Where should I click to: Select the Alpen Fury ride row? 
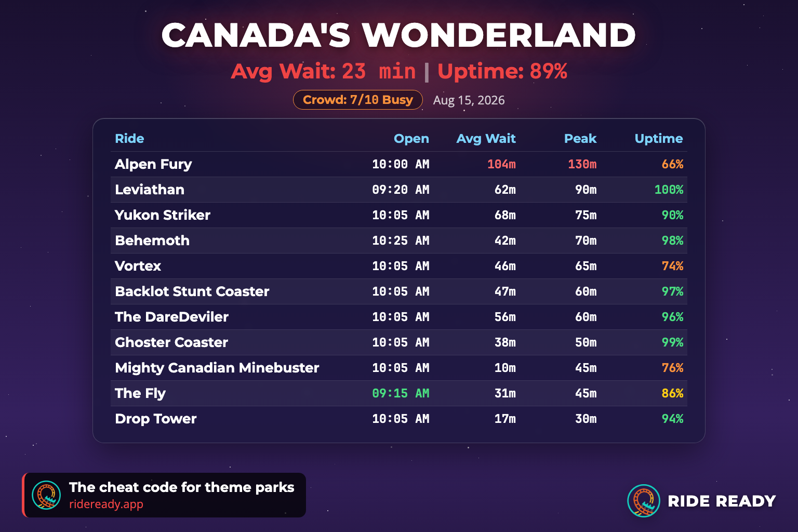[399, 164]
